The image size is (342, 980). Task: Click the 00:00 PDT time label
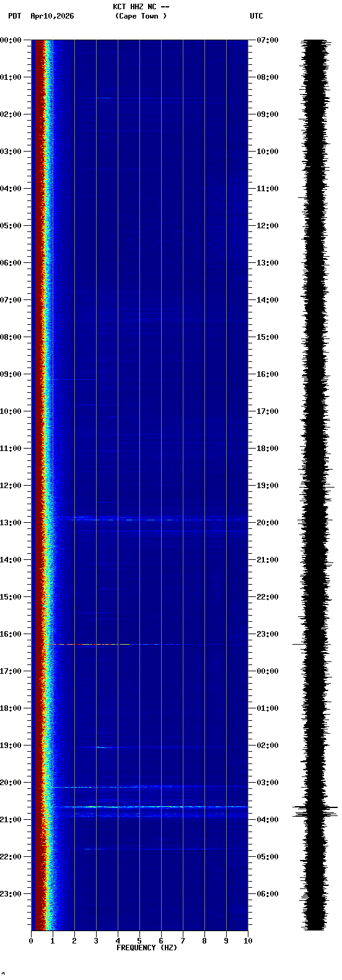coord(11,40)
